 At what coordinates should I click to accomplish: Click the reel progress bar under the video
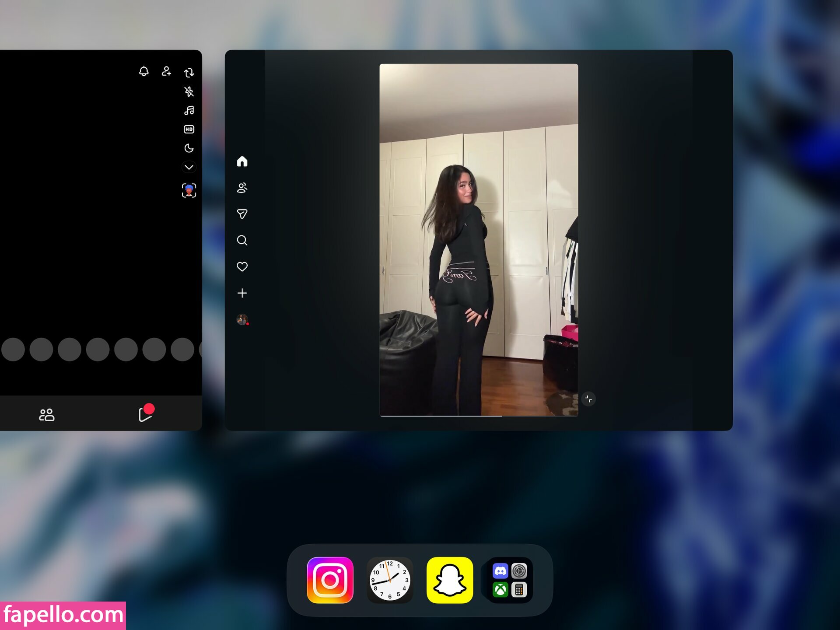(x=479, y=416)
